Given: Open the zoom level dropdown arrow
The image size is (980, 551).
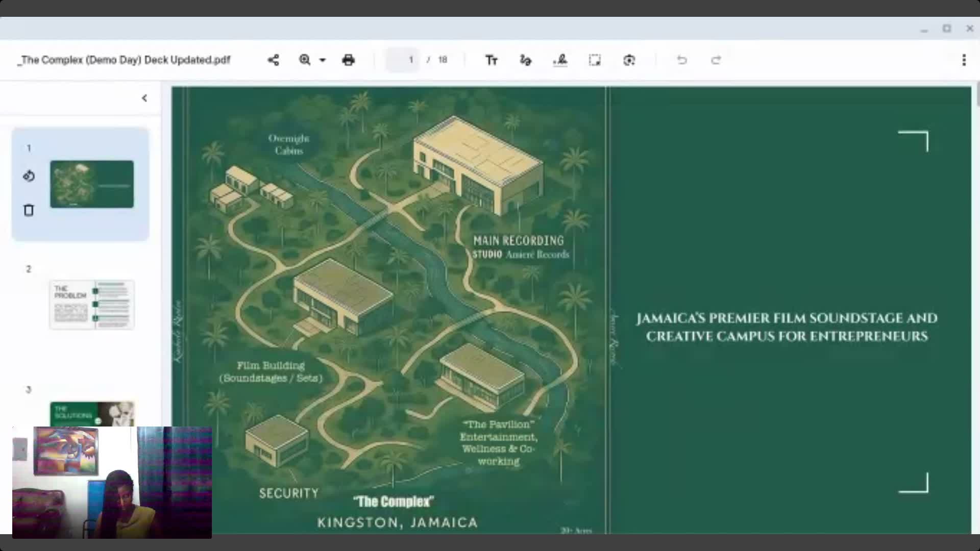Looking at the screenshot, I should coord(323,60).
